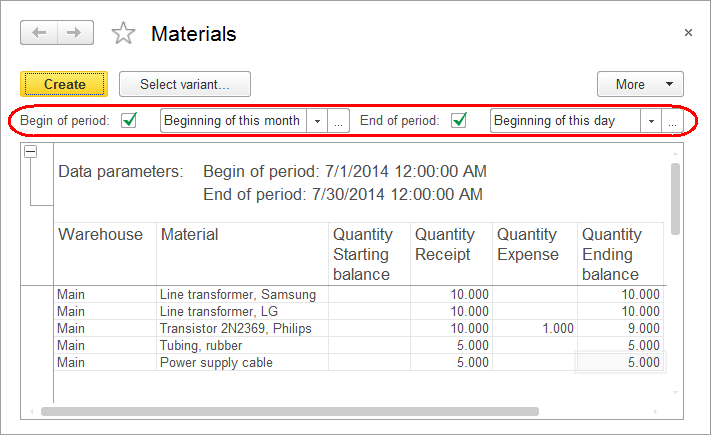Click the vertical scrollbar thumb
The width and height of the screenshot is (711, 435).
[675, 199]
